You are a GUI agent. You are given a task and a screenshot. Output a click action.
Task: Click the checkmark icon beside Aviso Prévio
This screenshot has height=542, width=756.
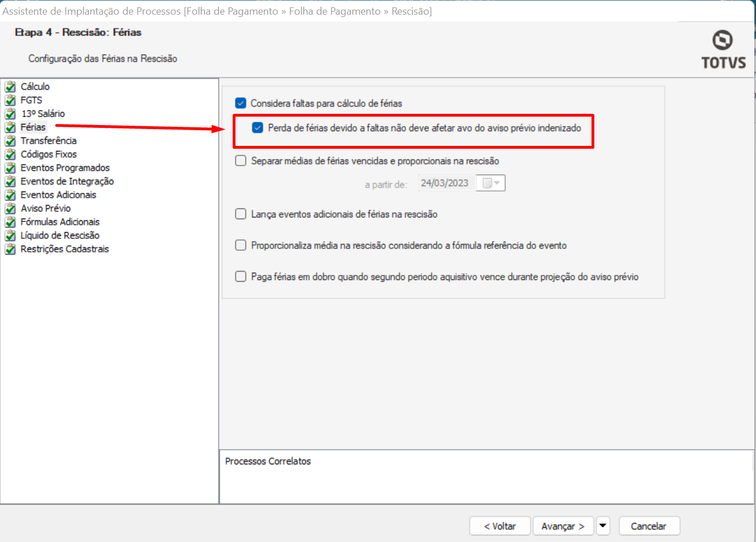pos(10,208)
